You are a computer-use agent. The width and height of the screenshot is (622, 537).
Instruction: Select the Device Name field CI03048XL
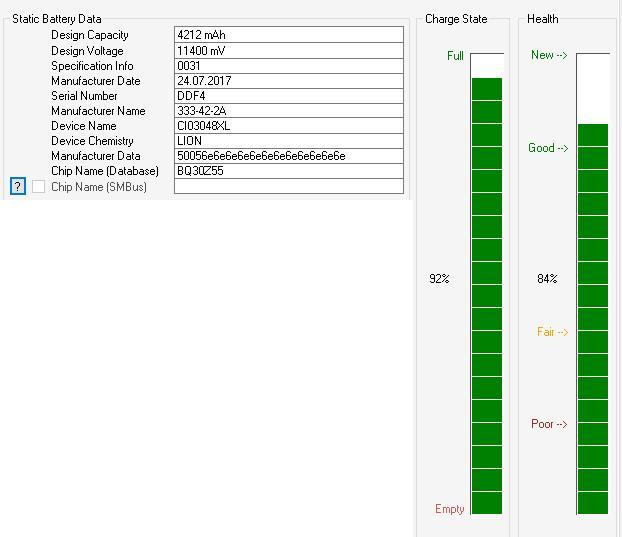(x=289, y=126)
